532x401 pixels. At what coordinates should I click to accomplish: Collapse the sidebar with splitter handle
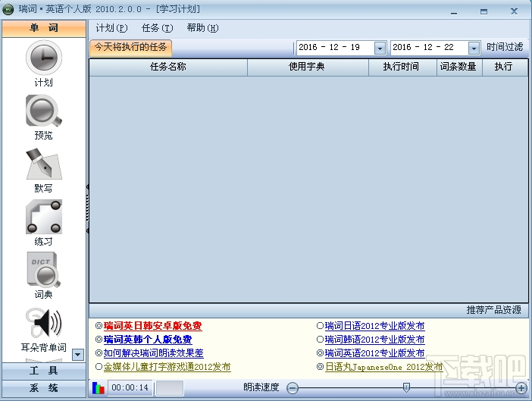(x=88, y=208)
